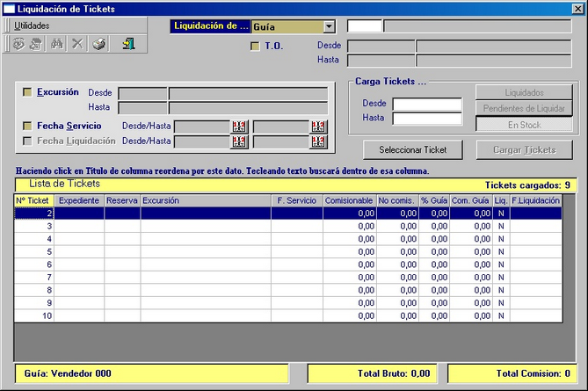The image size is (588, 391).
Task: Tick the Excursión filter checkbox
Action: click(x=27, y=92)
